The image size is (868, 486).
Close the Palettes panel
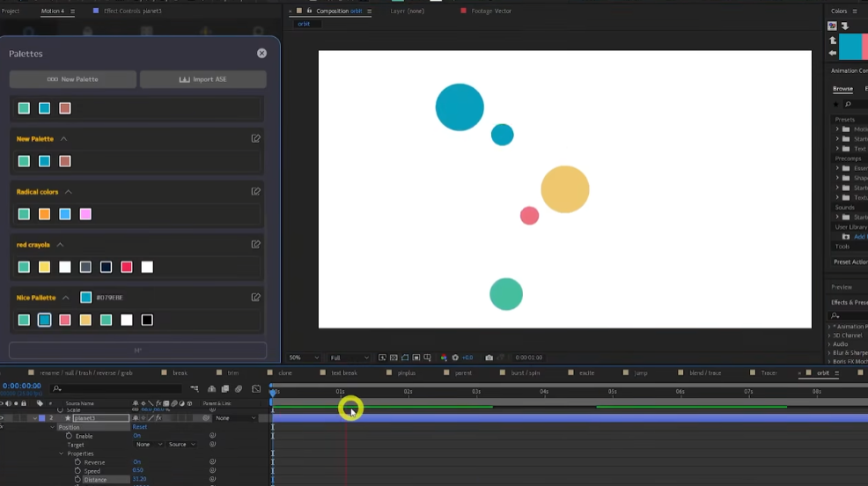click(261, 53)
